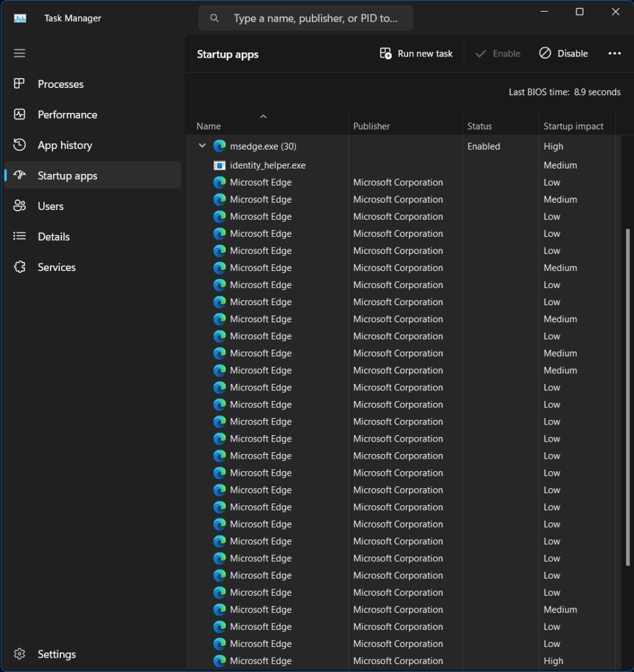Toggle the hamburger navigation menu
Viewport: 634px width, 672px height.
[20, 53]
